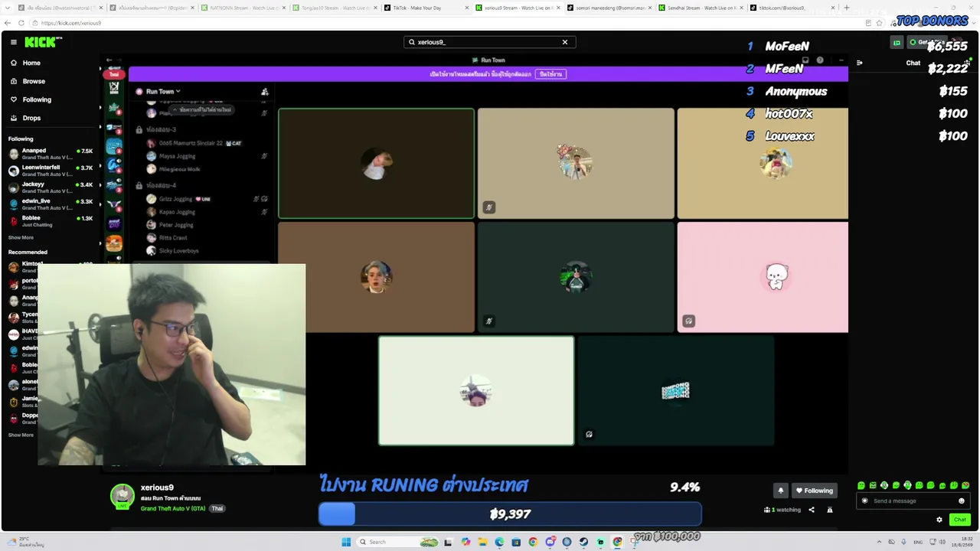Open Leenwinterfell's channel from Following list
Image resolution: width=980 pixels, height=551 pixels.
click(x=51, y=171)
